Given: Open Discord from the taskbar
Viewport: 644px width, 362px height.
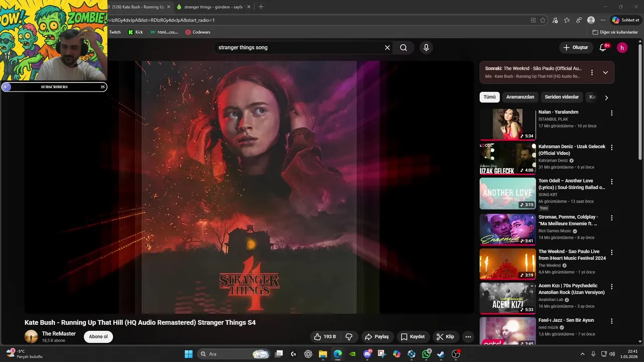Looking at the screenshot, I should [x=368, y=354].
